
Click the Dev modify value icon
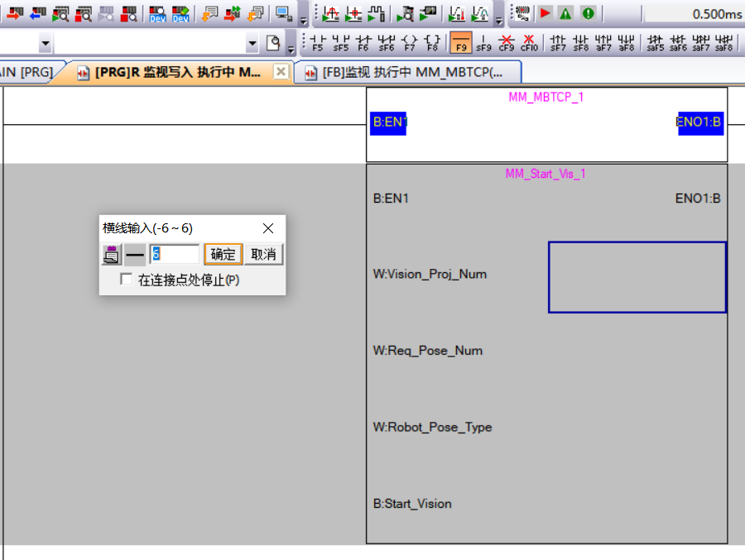point(180,14)
